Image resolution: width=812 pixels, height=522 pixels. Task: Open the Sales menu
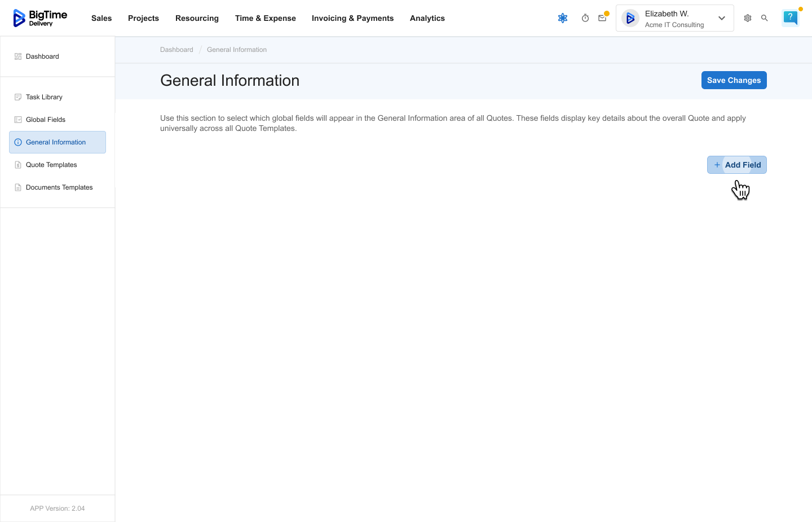pyautogui.click(x=101, y=18)
